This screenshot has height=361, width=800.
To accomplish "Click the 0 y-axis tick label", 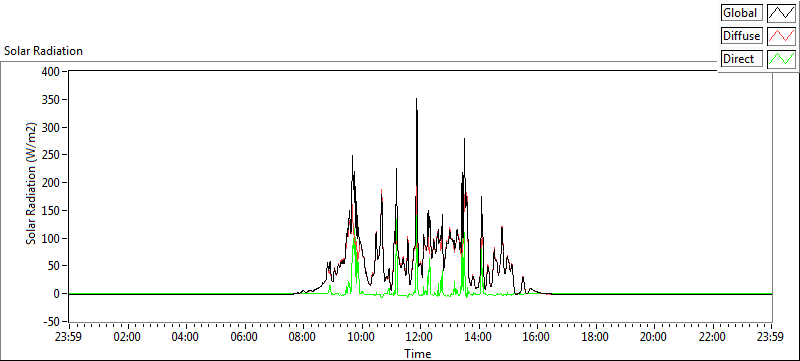I will 57,294.
